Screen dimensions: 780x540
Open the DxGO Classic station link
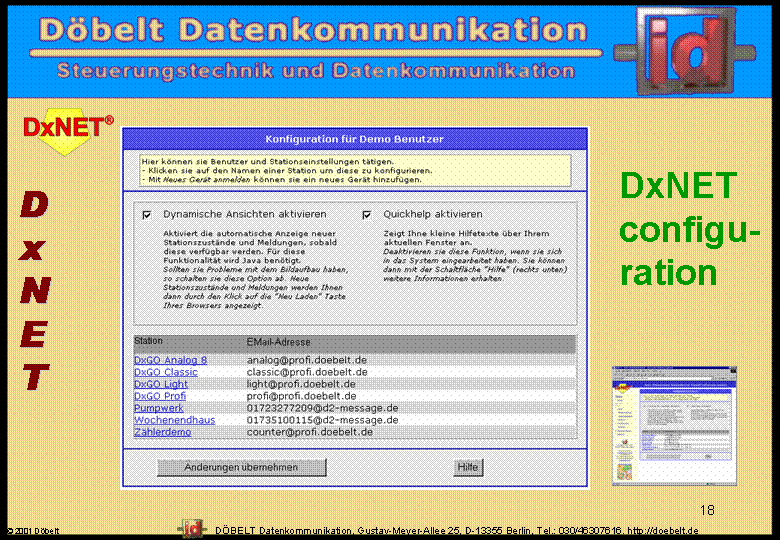coord(166,372)
